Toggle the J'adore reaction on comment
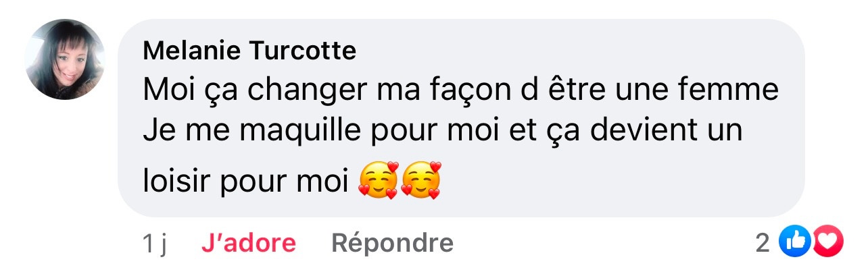Viewport: 868px width, 274px height. (x=249, y=244)
